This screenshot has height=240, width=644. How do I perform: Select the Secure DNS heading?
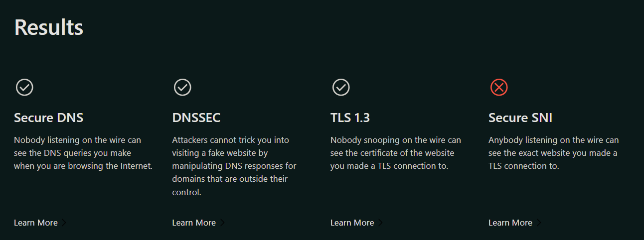point(48,118)
